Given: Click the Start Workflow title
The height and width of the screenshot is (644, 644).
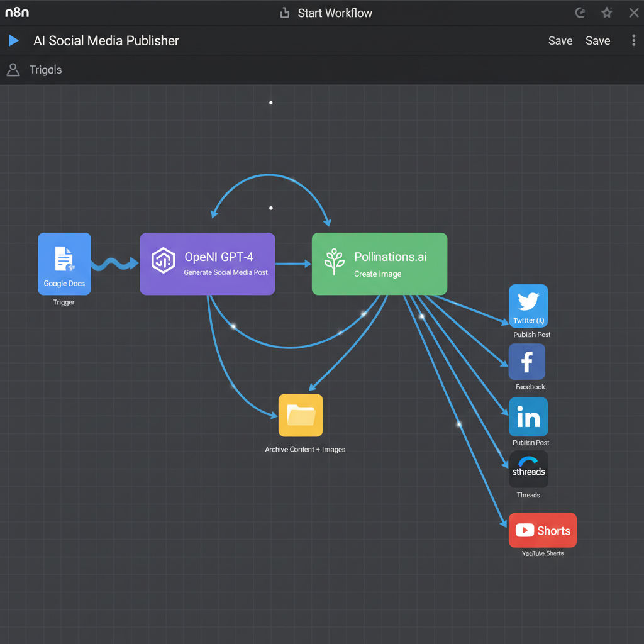Looking at the screenshot, I should coord(335,13).
